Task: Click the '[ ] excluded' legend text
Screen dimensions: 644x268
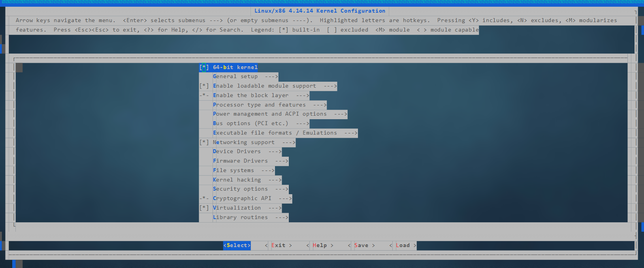Action: pyautogui.click(x=347, y=30)
